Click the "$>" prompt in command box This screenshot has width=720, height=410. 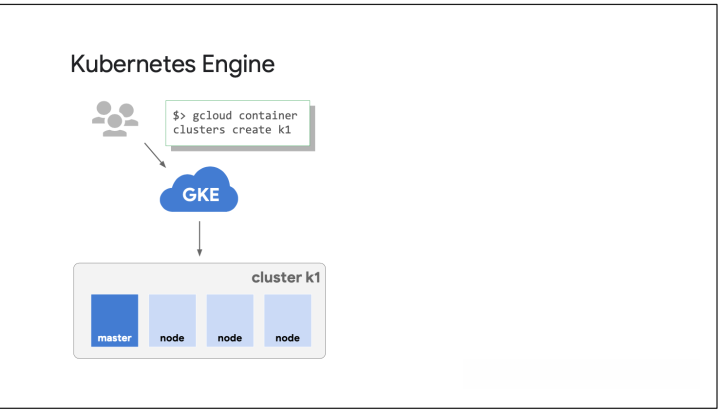[180, 115]
